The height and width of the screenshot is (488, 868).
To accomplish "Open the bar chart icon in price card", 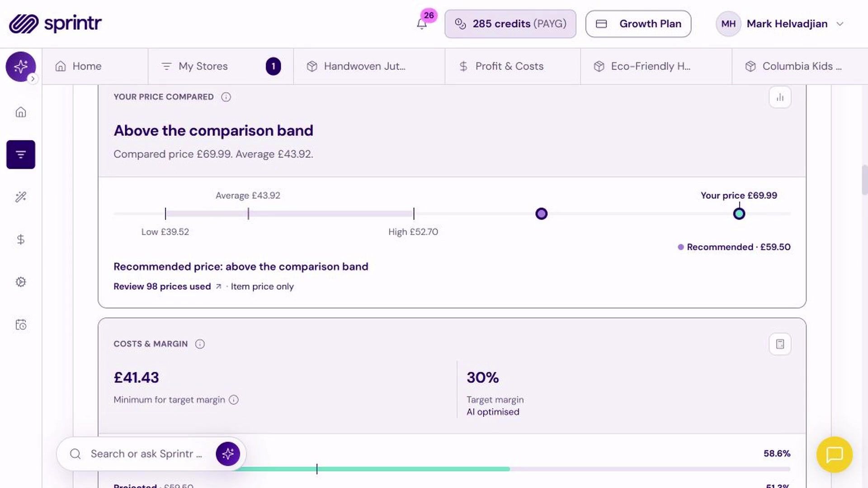I will pyautogui.click(x=780, y=97).
